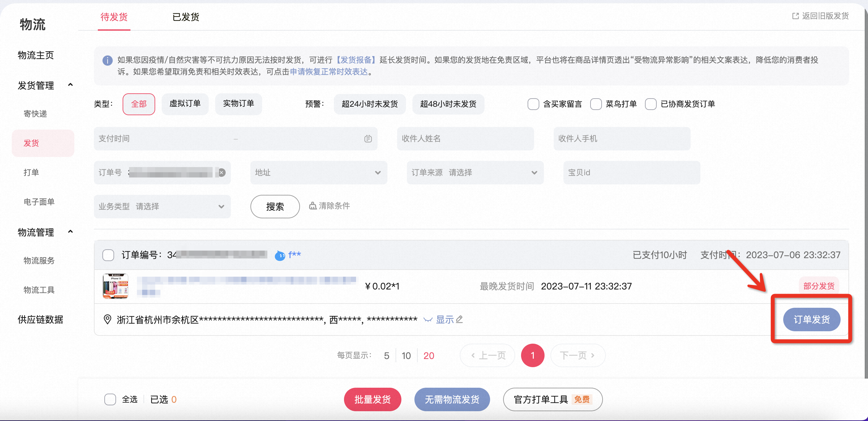Image resolution: width=868 pixels, height=421 pixels.
Task: Open 寄快递 in the sidebar
Action: click(35, 114)
